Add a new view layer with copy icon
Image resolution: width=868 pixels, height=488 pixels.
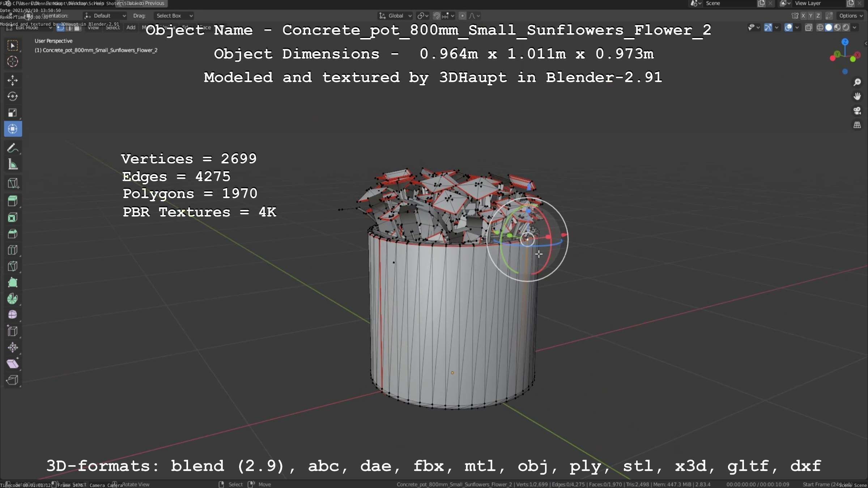point(850,4)
